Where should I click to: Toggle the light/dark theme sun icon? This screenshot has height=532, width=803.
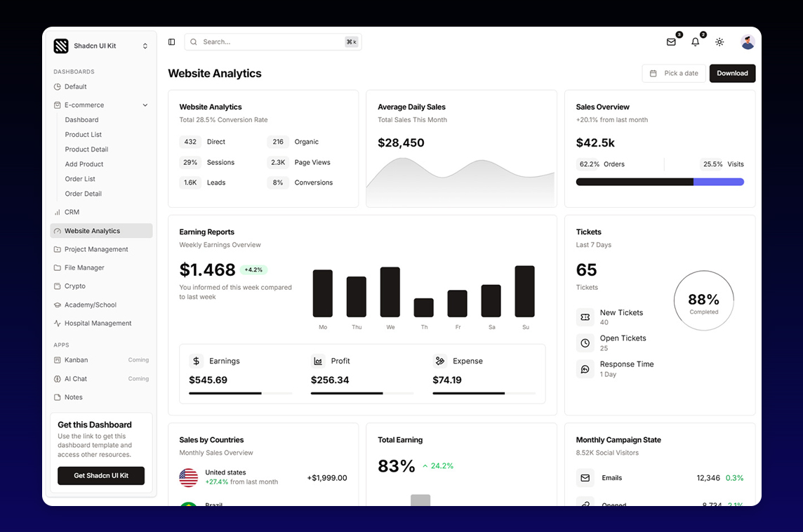point(719,42)
